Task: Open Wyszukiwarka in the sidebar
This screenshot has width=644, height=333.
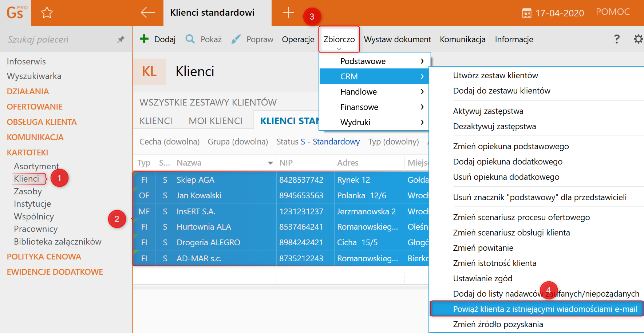Action: (x=34, y=76)
